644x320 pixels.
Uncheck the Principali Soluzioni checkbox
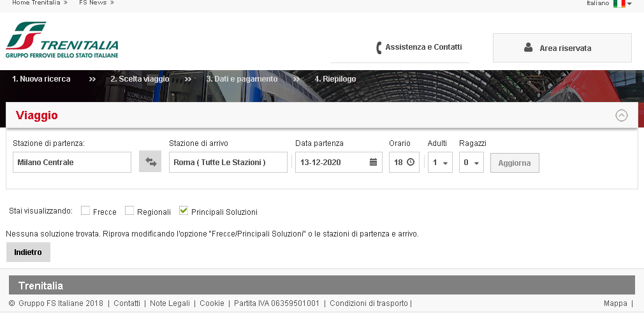click(184, 210)
